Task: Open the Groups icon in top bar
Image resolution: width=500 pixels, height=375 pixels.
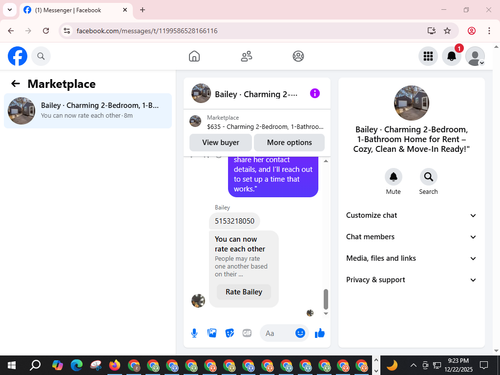Action: click(298, 56)
